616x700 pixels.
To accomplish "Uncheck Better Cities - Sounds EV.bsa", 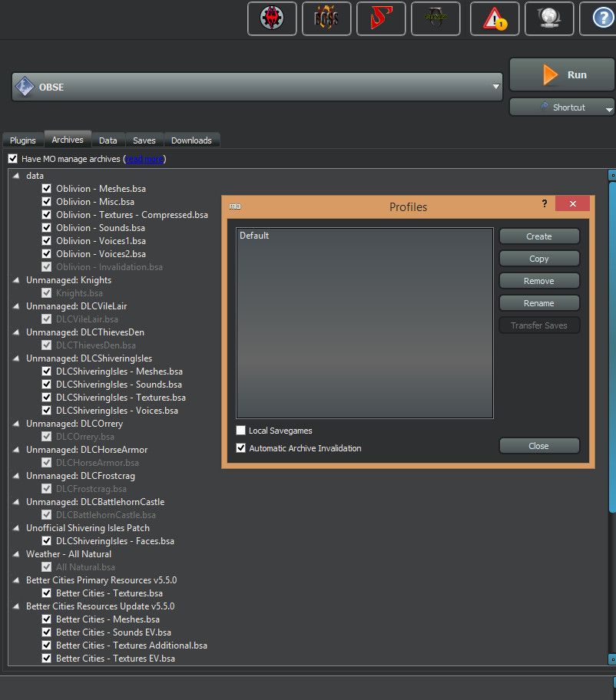I will pyautogui.click(x=46, y=632).
